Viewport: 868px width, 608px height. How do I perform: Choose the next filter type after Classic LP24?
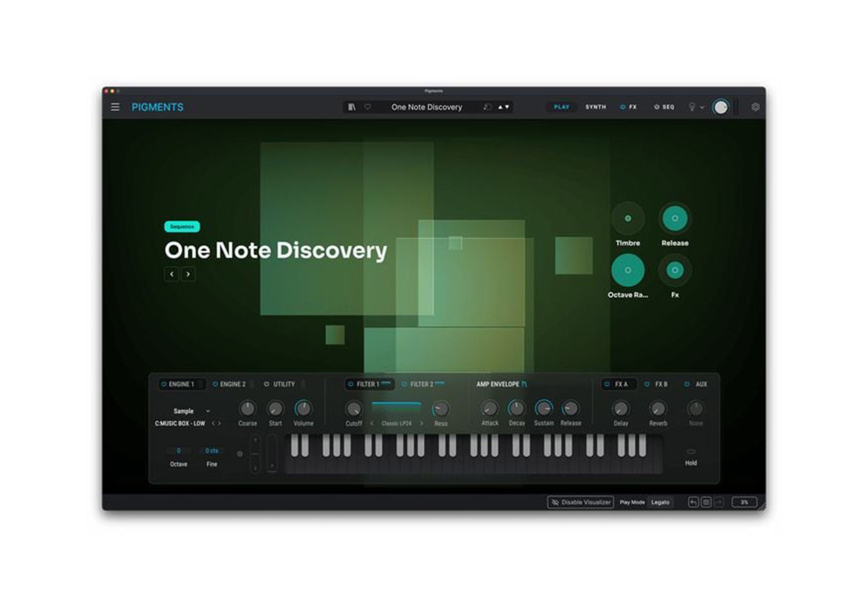coord(422,424)
